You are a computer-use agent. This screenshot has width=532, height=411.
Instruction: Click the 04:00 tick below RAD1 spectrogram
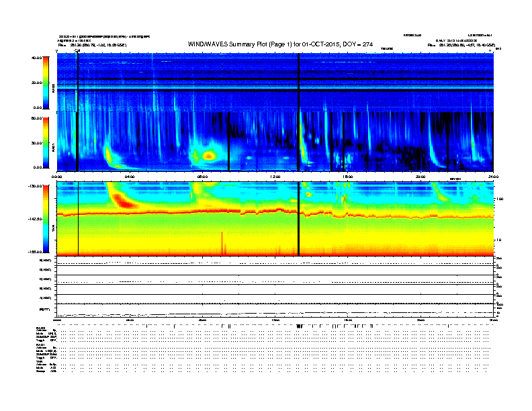pyautogui.click(x=130, y=177)
